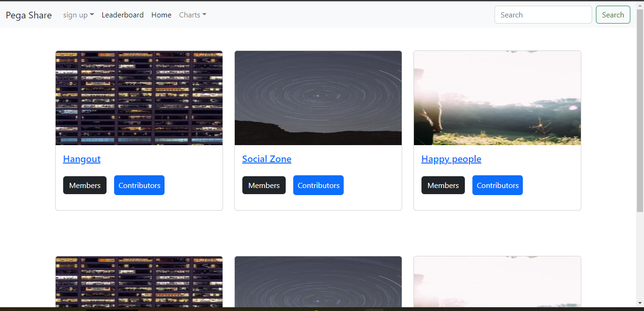View Members of the Hangout group
644x311 pixels.
click(x=84, y=185)
